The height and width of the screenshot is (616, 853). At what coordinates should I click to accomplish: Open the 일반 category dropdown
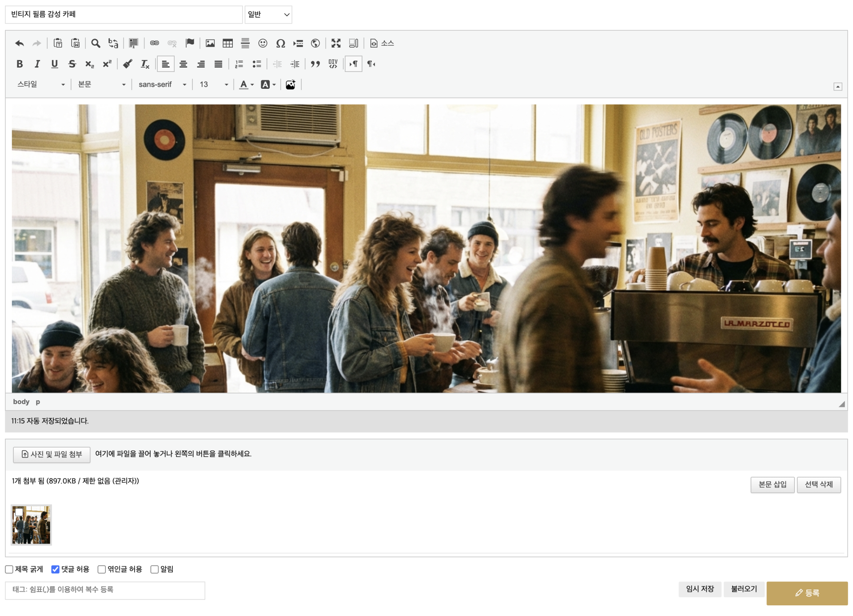268,15
